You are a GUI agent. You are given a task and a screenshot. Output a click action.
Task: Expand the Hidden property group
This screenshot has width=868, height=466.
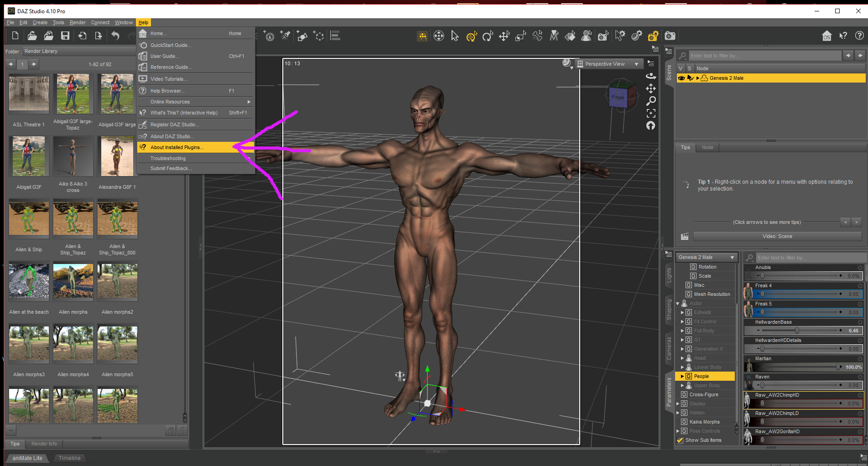[x=678, y=413]
